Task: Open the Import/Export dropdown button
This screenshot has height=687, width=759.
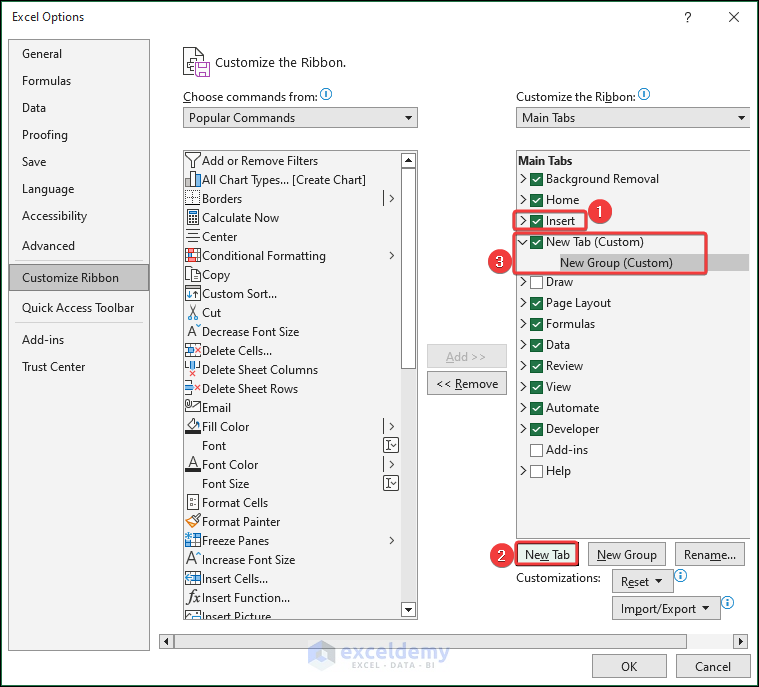Action: pos(666,609)
